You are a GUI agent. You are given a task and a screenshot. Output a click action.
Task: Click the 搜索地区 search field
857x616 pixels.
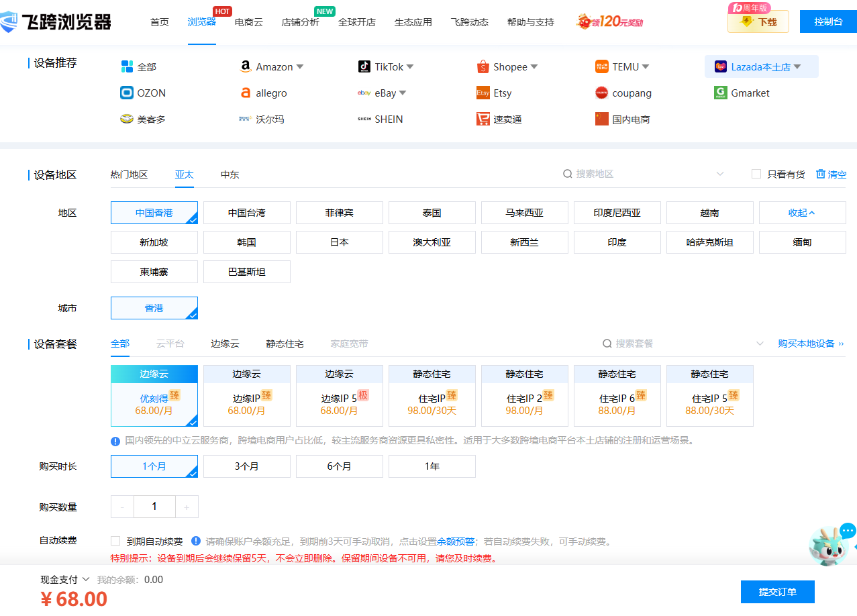click(638, 174)
